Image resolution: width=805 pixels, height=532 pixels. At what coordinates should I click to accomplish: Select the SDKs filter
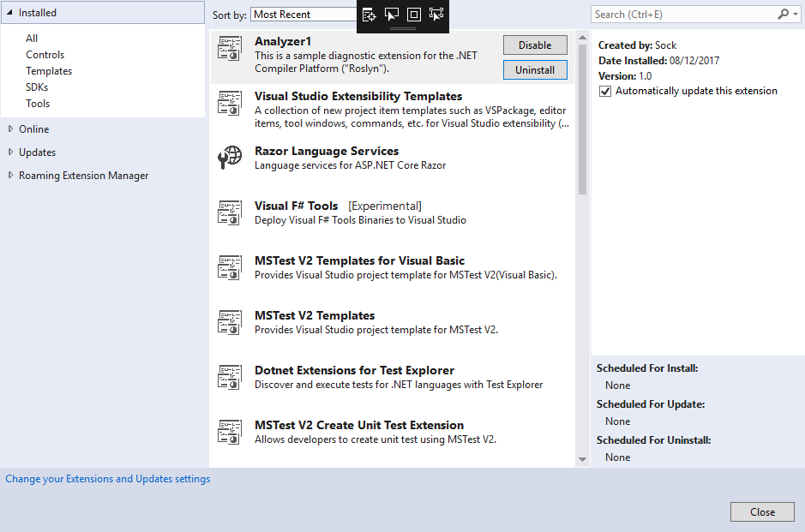pyautogui.click(x=37, y=87)
